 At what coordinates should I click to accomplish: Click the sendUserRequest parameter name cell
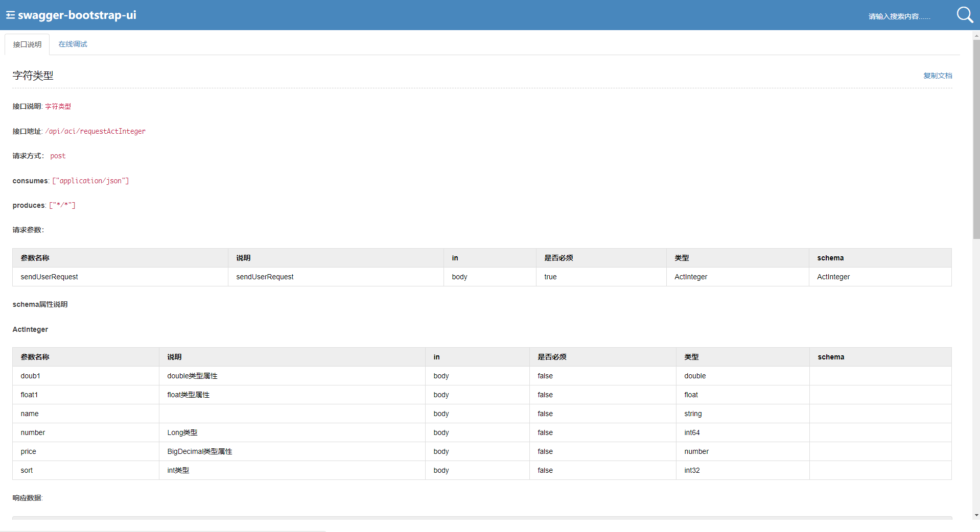[x=49, y=277]
